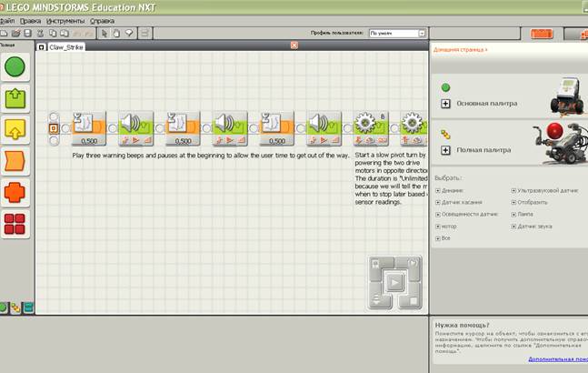Viewport: 588px width, 373px height.
Task: Click the orange LEGO brick icon top right
Action: (542, 35)
